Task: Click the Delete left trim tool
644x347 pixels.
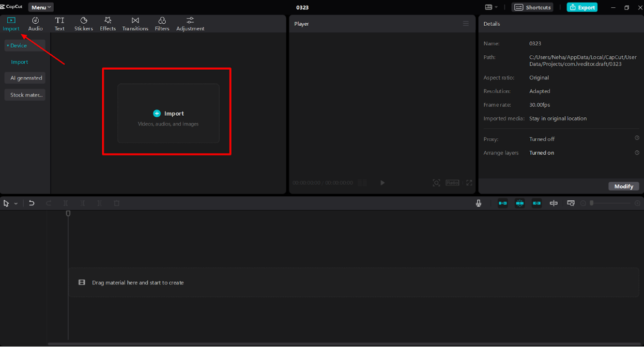Action: pyautogui.click(x=83, y=203)
